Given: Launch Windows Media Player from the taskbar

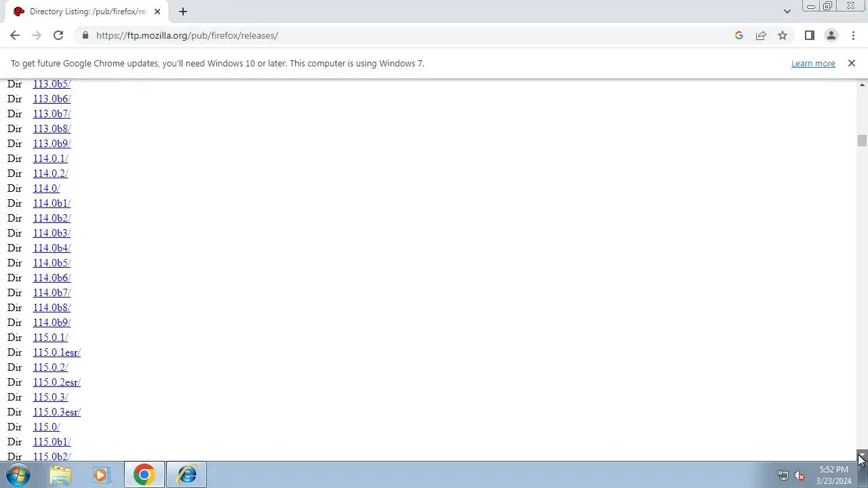Looking at the screenshot, I should coord(102,475).
